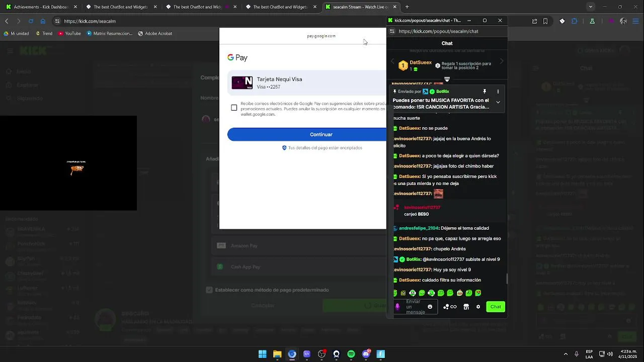Open the Adobe Acrobat bookmark

coord(154,34)
